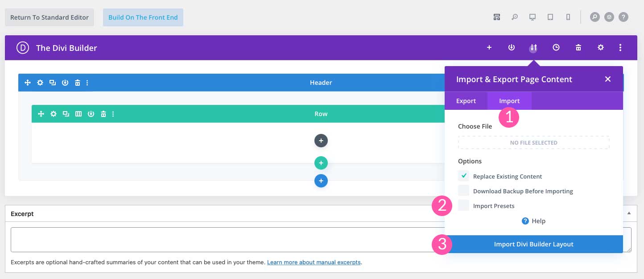The height and width of the screenshot is (279, 644).
Task: Delete the Header section with trash icon
Action: tap(78, 83)
